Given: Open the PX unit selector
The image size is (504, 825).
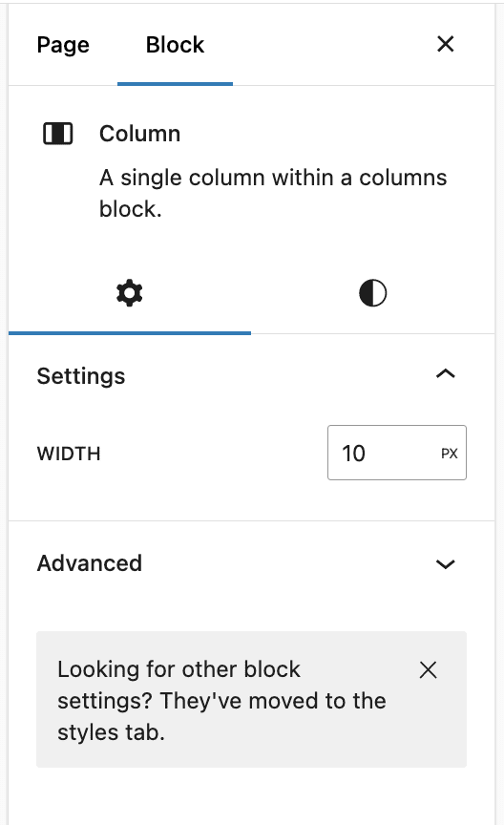Looking at the screenshot, I should (450, 454).
